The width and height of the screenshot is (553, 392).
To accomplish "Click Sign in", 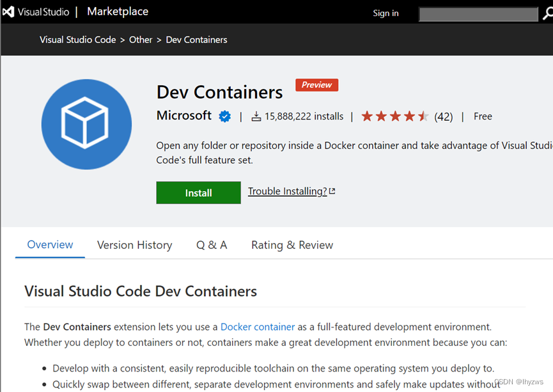I will 386,13.
